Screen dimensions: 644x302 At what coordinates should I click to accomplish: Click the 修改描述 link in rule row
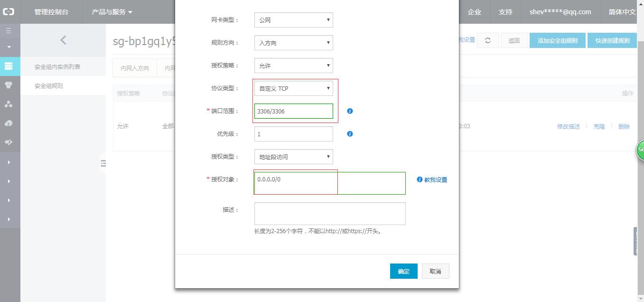[x=569, y=126]
